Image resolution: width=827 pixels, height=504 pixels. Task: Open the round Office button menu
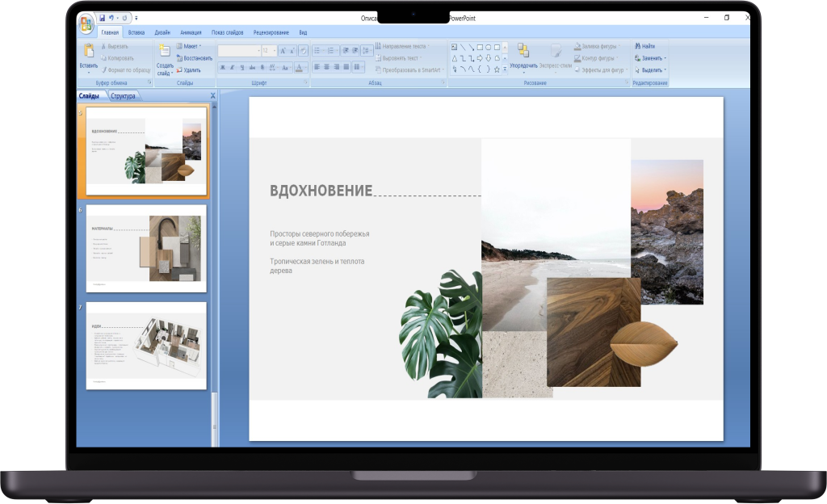86,23
